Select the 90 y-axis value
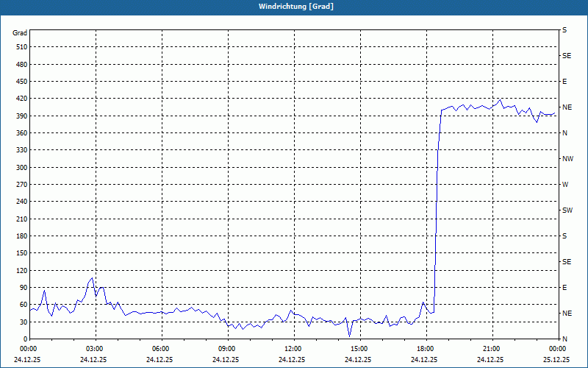Image resolution: width=588 pixels, height=368 pixels. tap(24, 288)
